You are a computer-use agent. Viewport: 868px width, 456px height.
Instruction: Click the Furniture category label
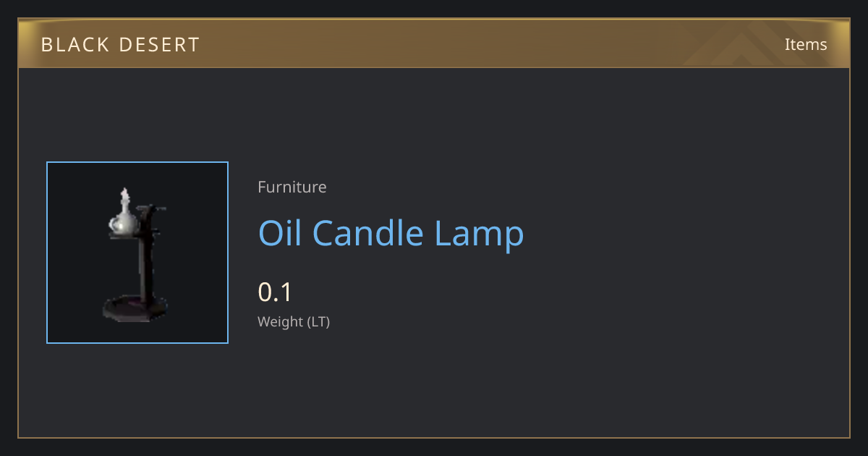click(292, 187)
